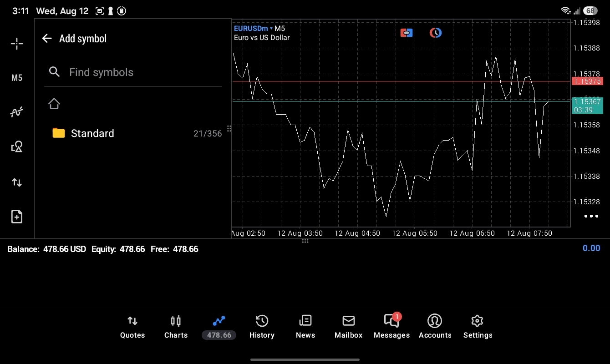Screen dimensions: 610x364
Task: Switch to the Quotes tab
Action: pyautogui.click(x=132, y=327)
